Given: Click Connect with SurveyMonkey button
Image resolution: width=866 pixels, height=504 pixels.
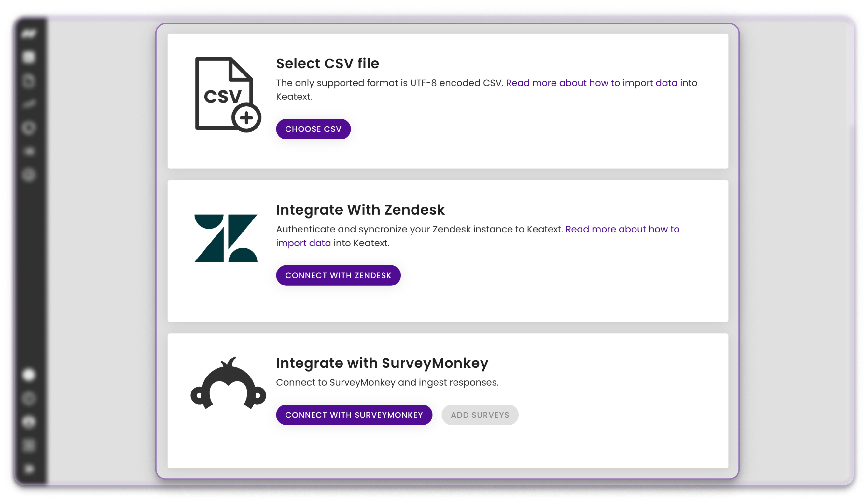Looking at the screenshot, I should 354,415.
